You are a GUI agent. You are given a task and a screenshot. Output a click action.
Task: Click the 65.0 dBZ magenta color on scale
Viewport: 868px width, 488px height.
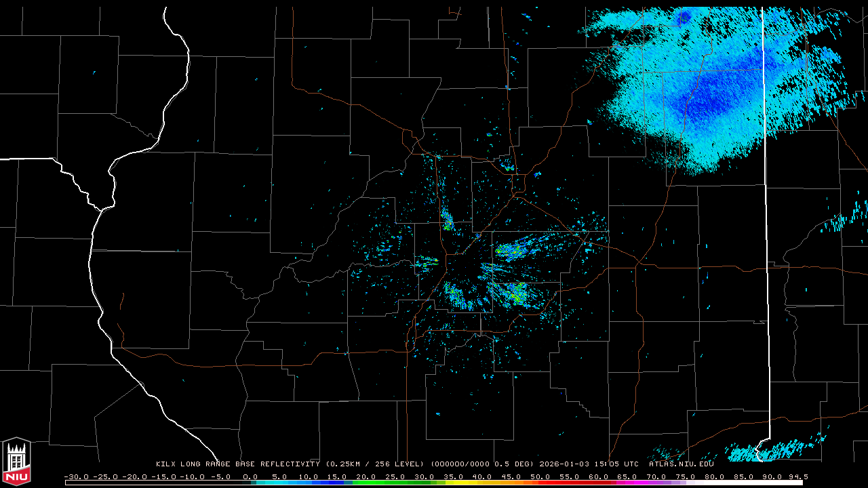click(x=627, y=483)
